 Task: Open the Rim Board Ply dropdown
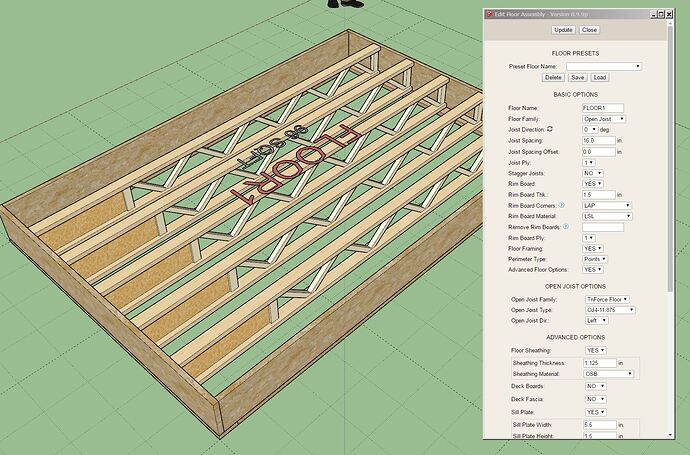pos(589,238)
